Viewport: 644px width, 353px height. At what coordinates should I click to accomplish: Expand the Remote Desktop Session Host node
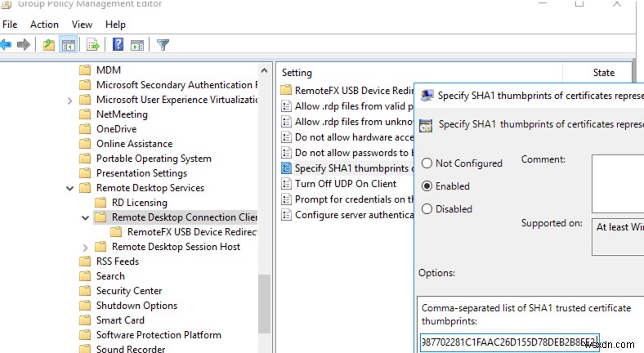(x=87, y=247)
